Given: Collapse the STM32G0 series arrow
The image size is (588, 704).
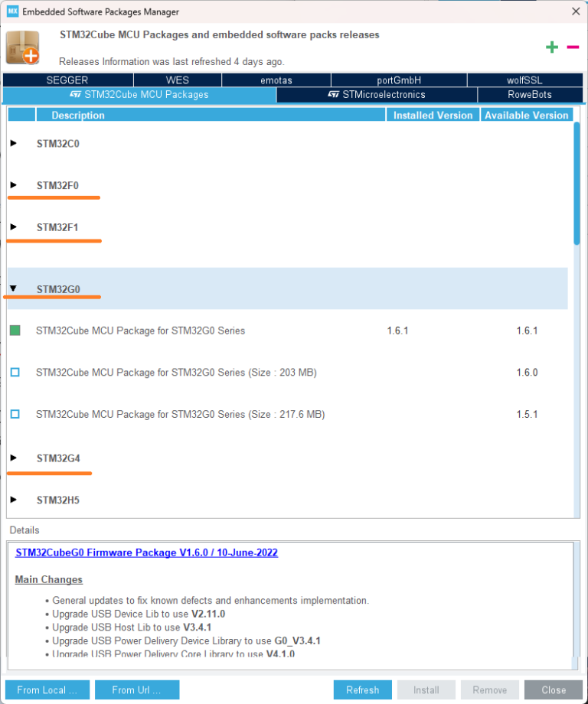Looking at the screenshot, I should [14, 288].
